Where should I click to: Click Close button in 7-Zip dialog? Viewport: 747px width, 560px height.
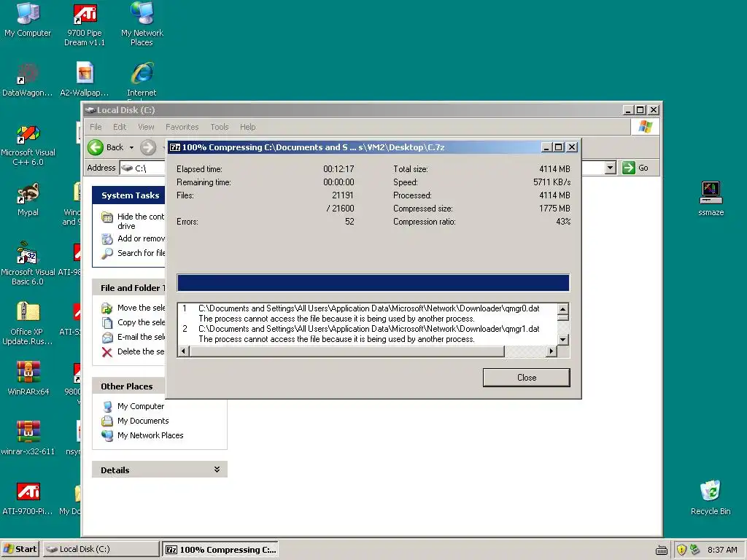[527, 378]
